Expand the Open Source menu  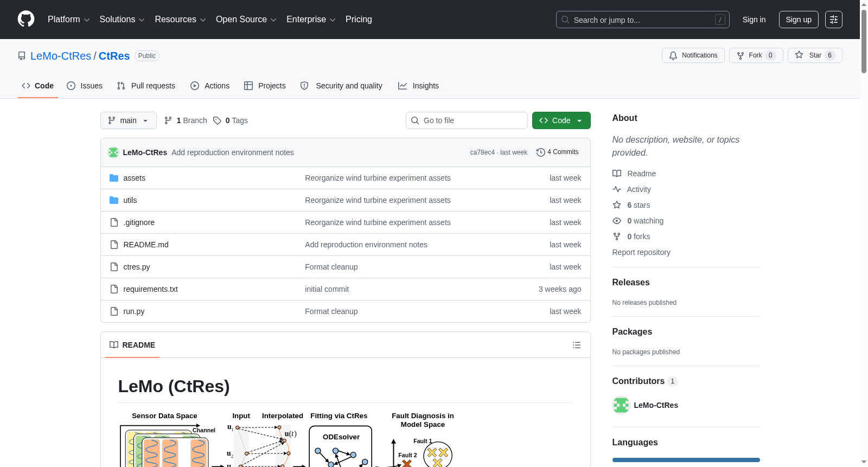[246, 20]
